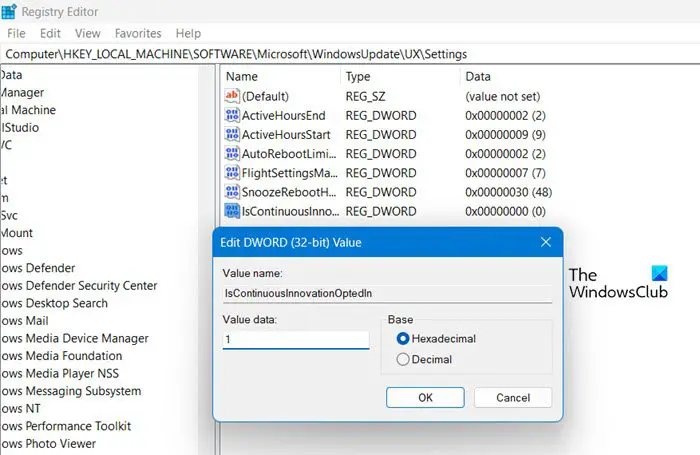Open the View menu

[x=88, y=33]
